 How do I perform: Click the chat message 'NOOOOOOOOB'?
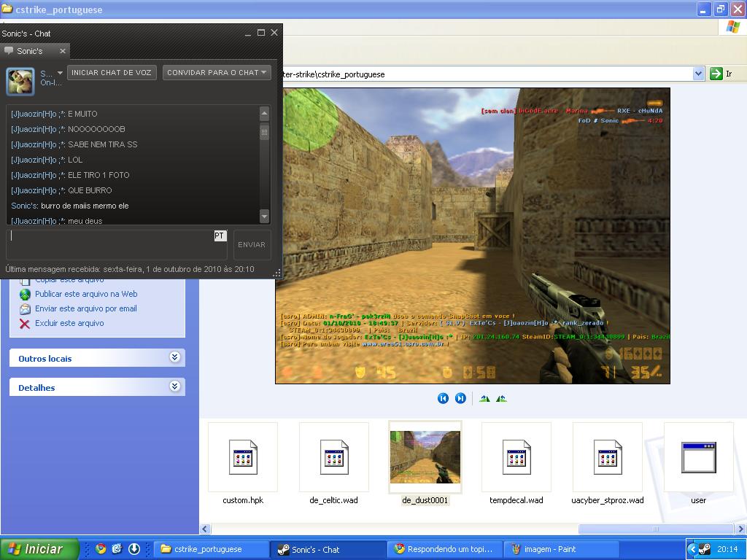click(96, 129)
